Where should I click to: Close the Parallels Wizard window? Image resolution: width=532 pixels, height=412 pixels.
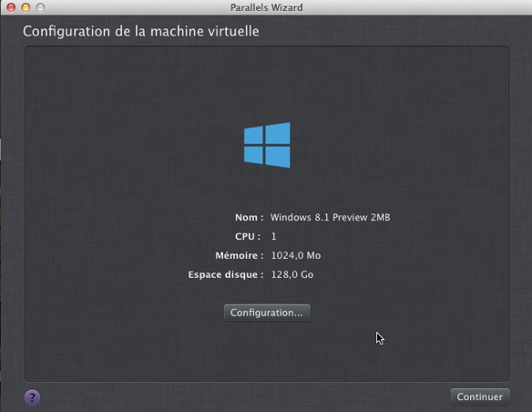[x=11, y=7]
